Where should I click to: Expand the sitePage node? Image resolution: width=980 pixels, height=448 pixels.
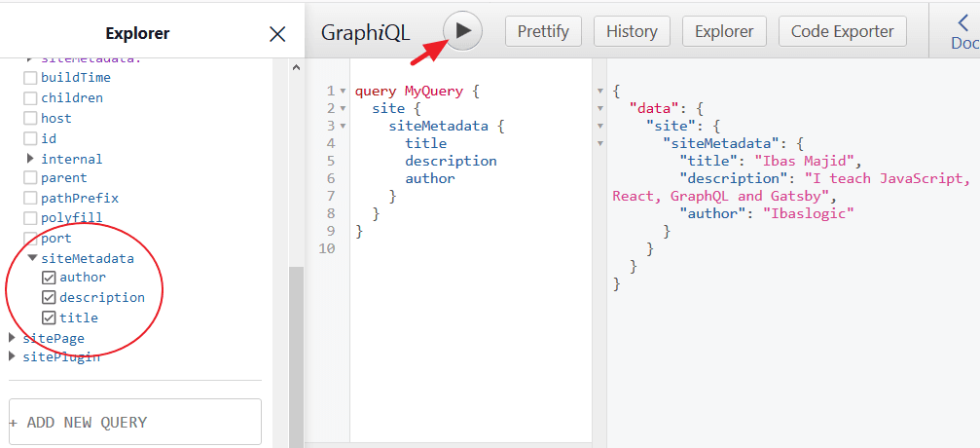(13, 338)
